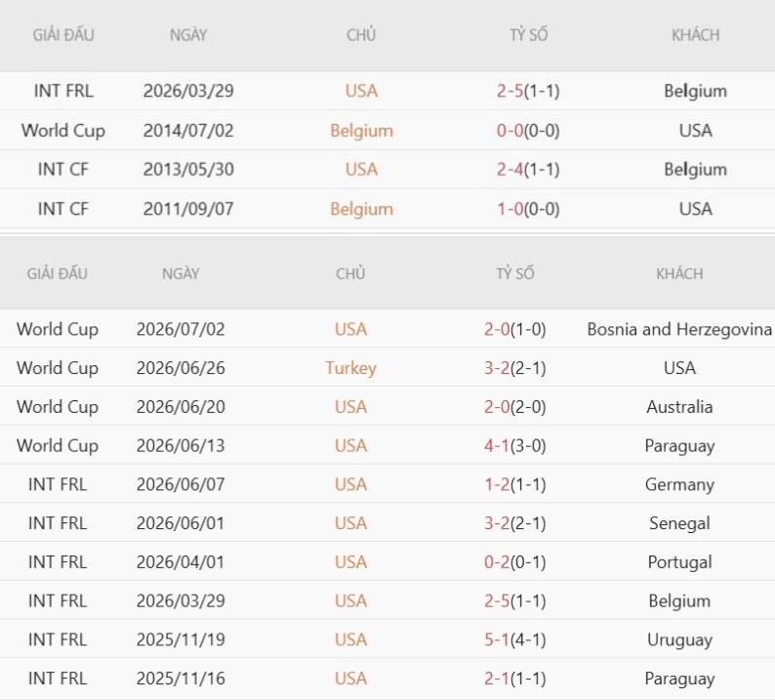Click date 2026/07/02

pyautogui.click(x=181, y=329)
